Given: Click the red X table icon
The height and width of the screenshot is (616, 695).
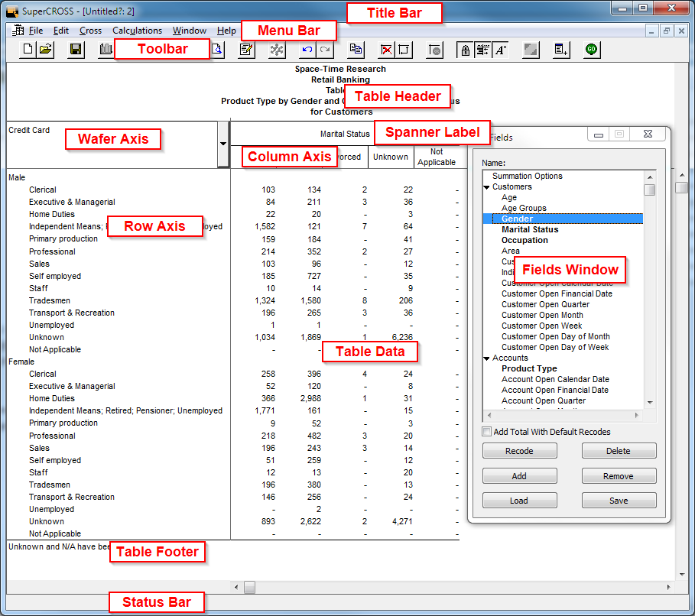Looking at the screenshot, I should click(387, 50).
